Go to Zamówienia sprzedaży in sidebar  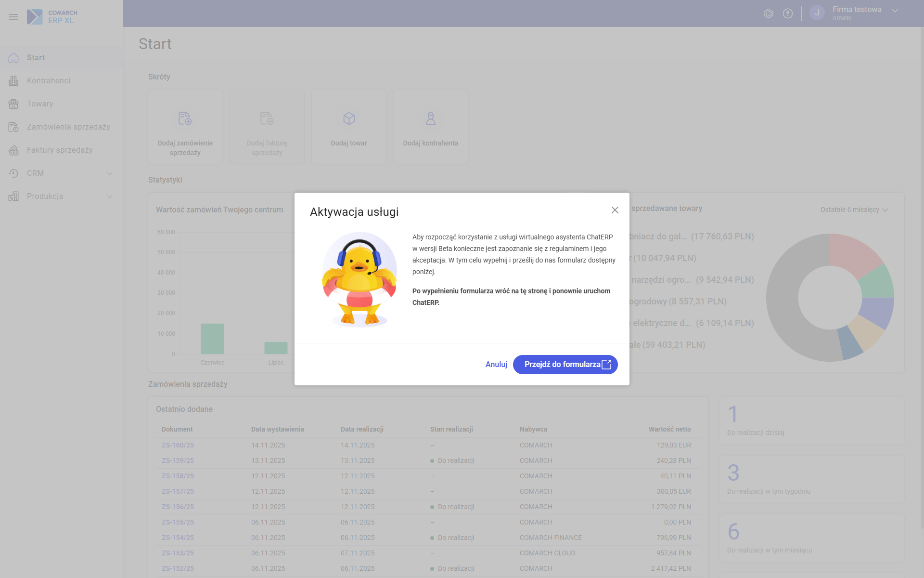tap(68, 127)
